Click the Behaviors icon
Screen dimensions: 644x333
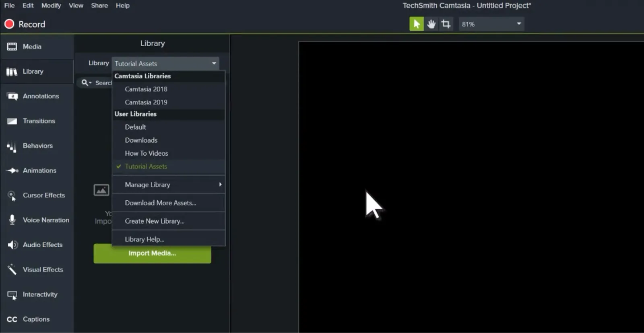tap(12, 147)
